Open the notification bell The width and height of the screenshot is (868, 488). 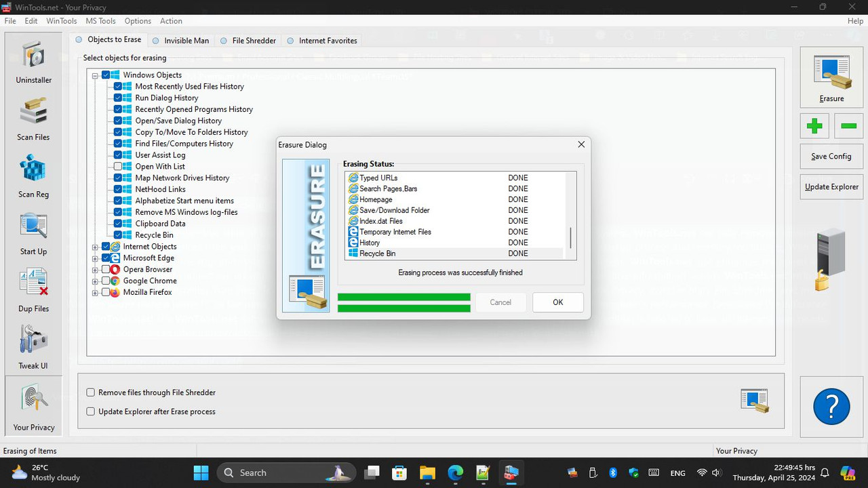[825, 472]
